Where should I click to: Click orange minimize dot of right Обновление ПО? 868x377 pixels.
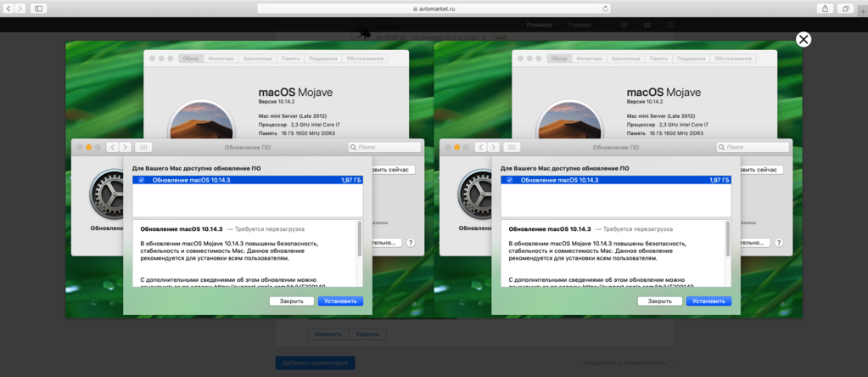457,147
